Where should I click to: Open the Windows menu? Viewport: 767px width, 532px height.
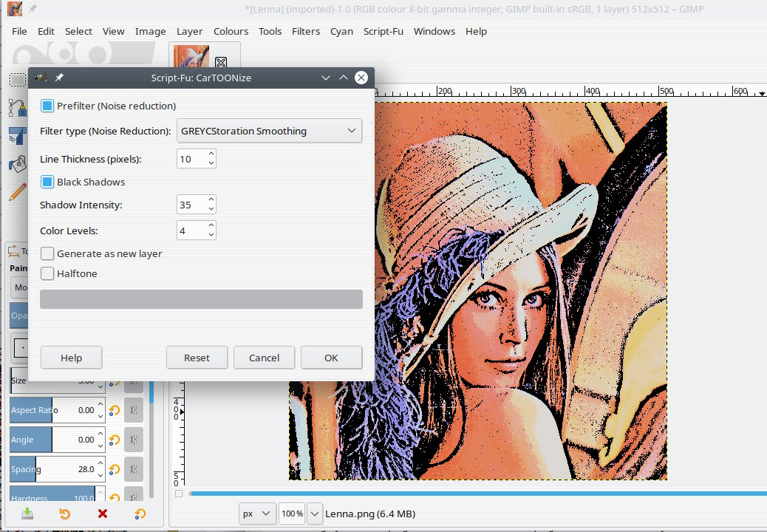tap(434, 31)
